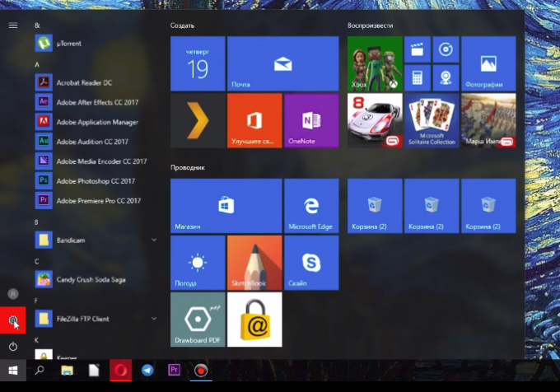
Task: Open the Drawboard PDF tile
Action: point(198,320)
